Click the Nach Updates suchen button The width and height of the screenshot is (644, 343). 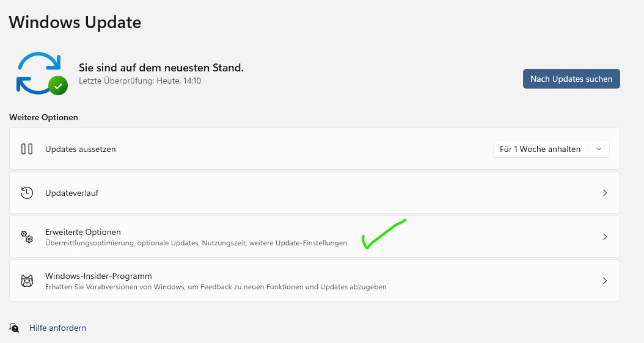(571, 79)
